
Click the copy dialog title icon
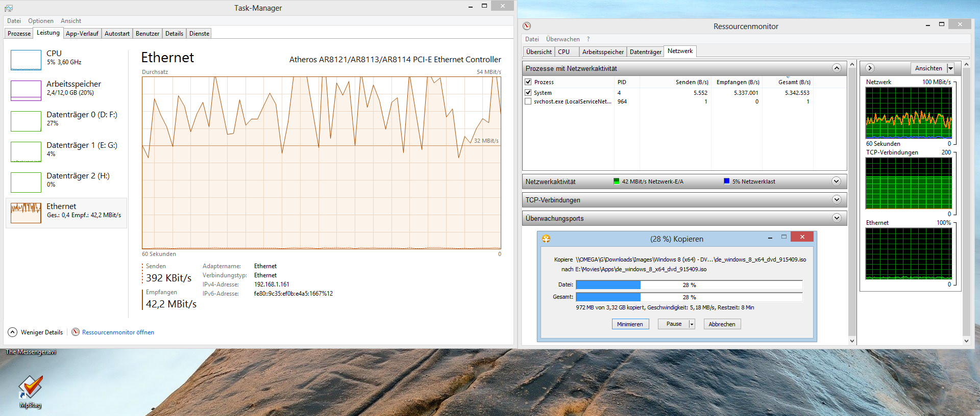click(x=546, y=239)
